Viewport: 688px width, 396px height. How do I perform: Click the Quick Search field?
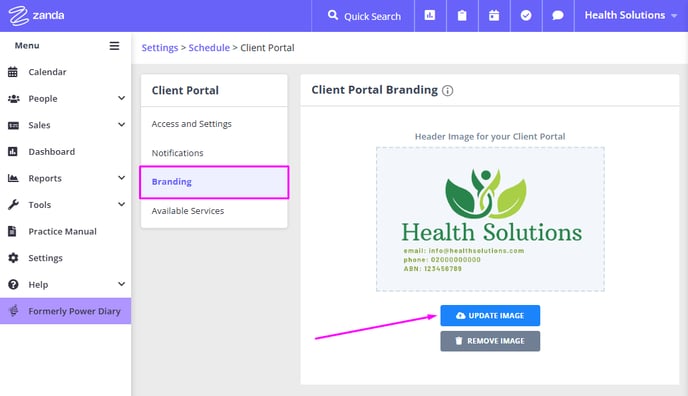point(363,16)
